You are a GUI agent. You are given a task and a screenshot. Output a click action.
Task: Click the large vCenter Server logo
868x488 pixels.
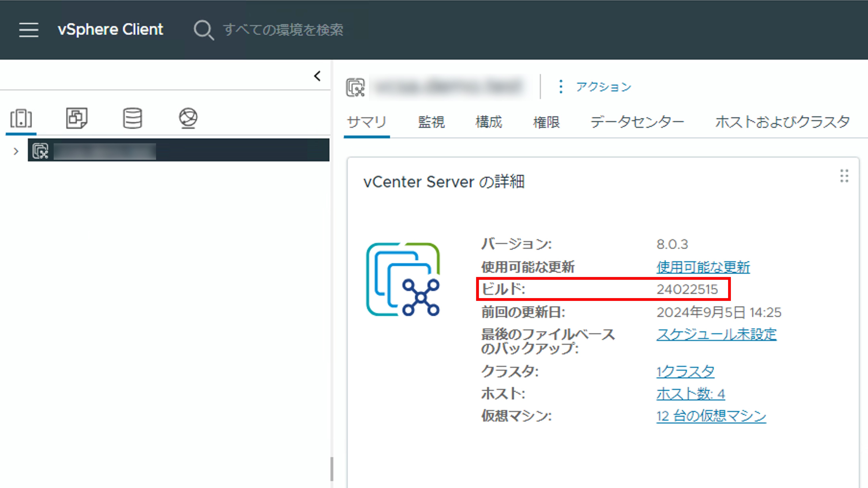(403, 279)
